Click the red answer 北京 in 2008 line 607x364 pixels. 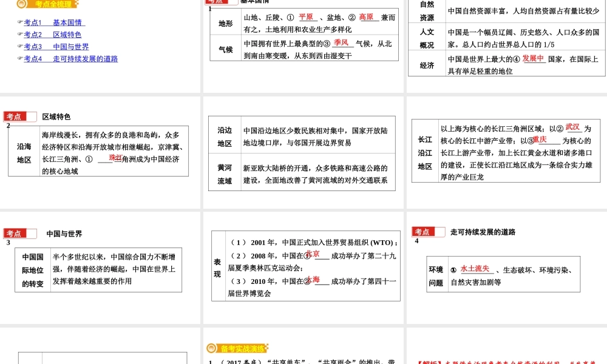click(x=313, y=254)
